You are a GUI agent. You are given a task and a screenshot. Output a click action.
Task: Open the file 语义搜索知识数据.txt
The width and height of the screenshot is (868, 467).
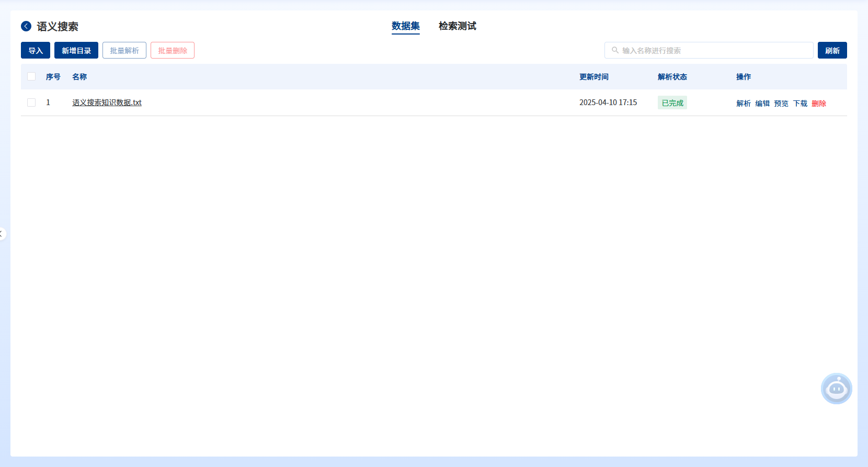[x=107, y=102]
